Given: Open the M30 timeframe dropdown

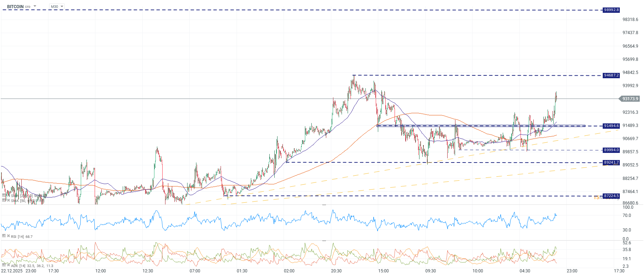Looking at the screenshot, I should coord(57,6).
